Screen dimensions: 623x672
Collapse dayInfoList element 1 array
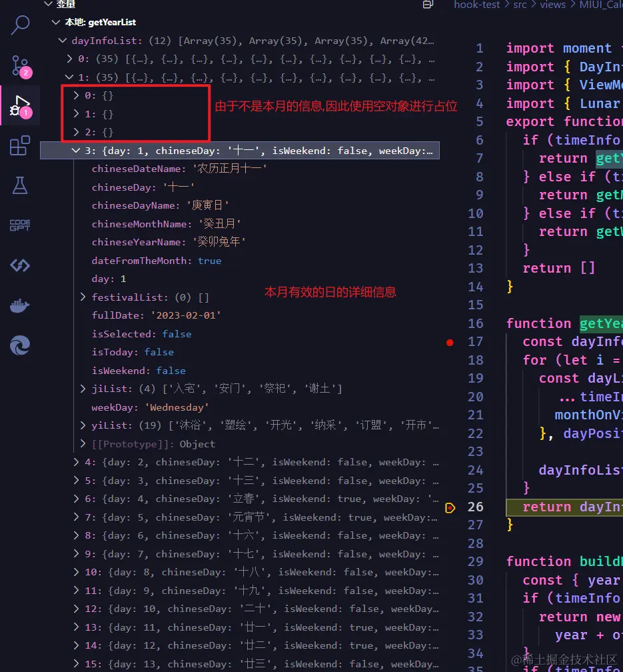69,77
